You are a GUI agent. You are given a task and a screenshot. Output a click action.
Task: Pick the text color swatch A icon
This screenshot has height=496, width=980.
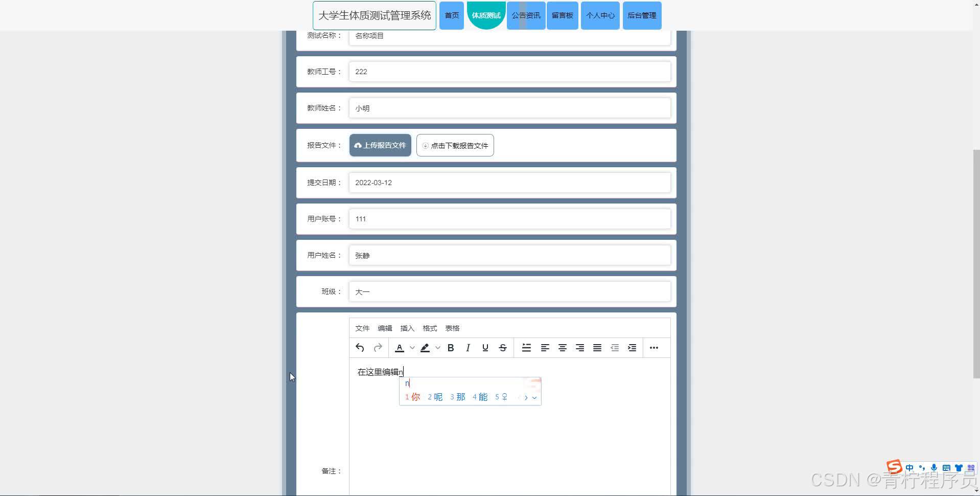click(x=399, y=347)
